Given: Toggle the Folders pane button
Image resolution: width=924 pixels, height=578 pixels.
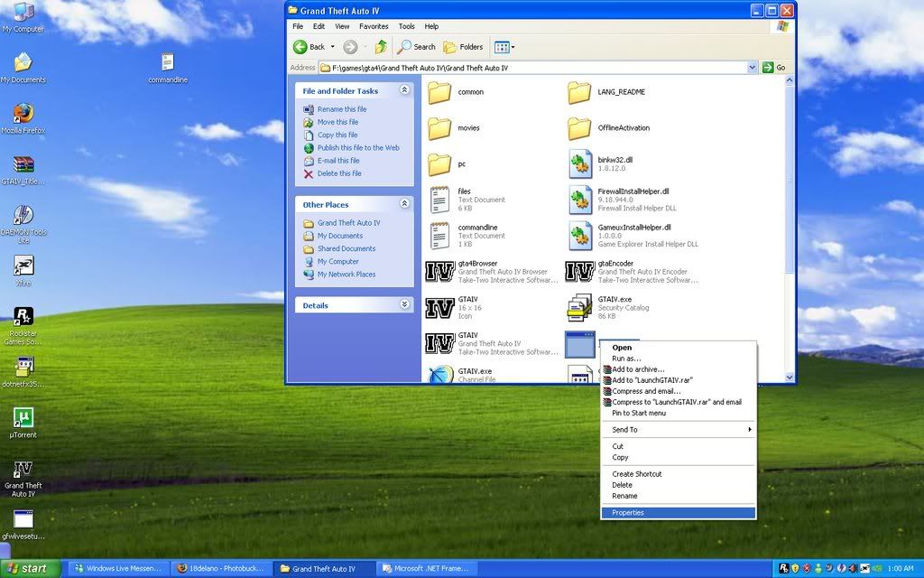Looking at the screenshot, I should click(x=463, y=47).
